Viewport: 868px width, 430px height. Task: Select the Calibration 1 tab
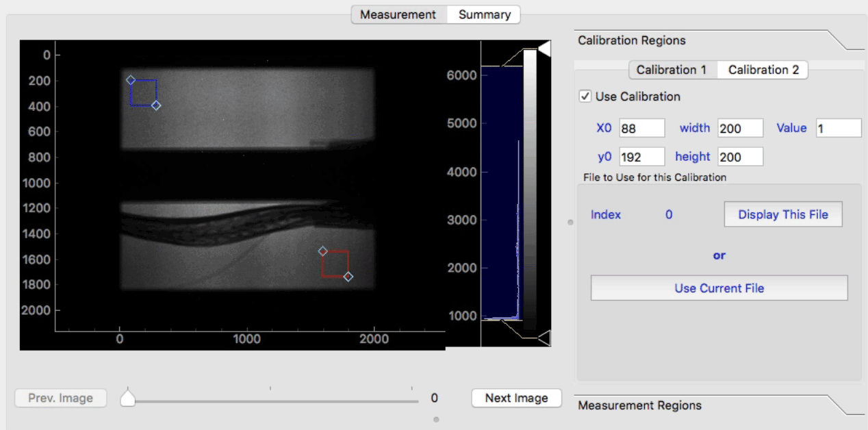[671, 70]
